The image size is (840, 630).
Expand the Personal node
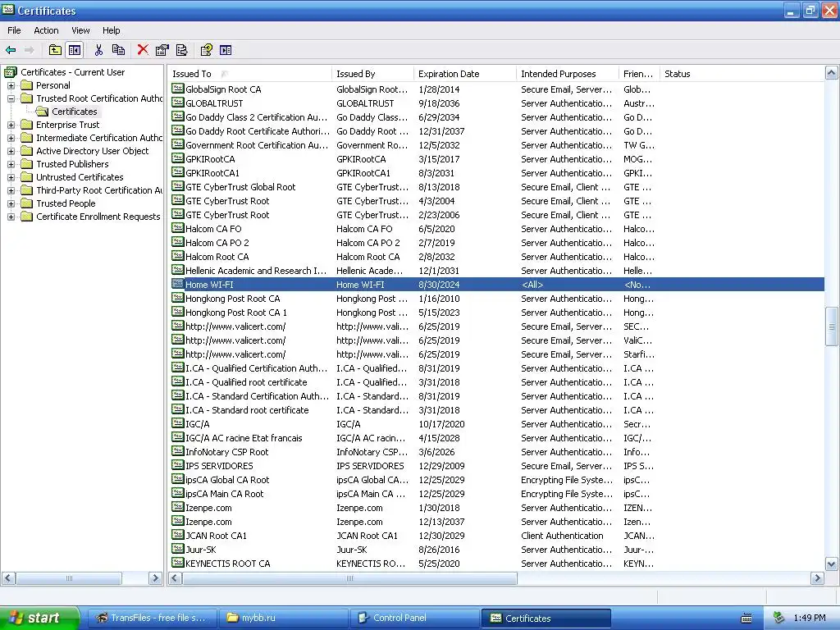(11, 85)
